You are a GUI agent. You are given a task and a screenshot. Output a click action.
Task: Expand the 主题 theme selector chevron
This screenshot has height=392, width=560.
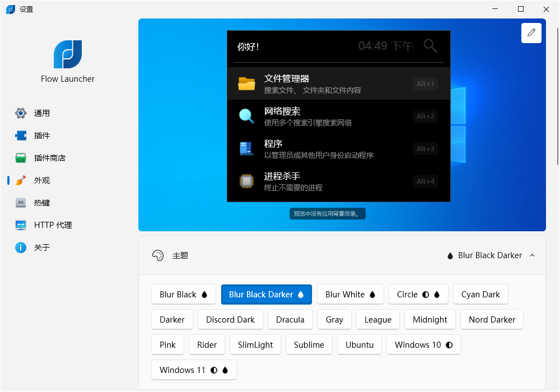click(531, 255)
